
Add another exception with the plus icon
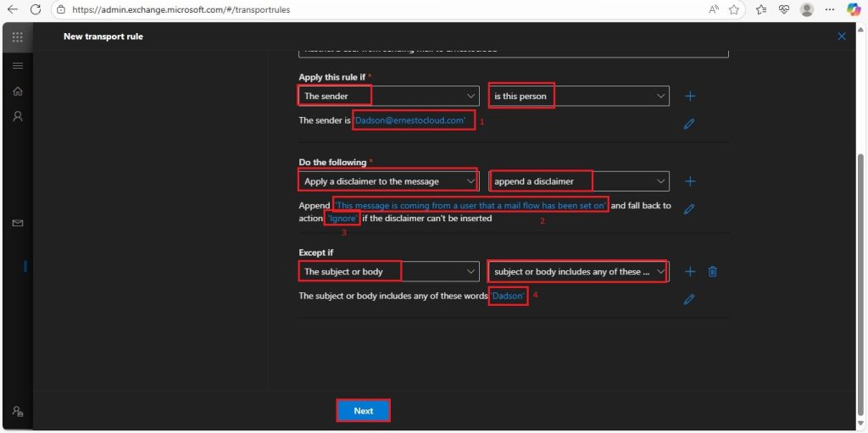click(x=690, y=272)
